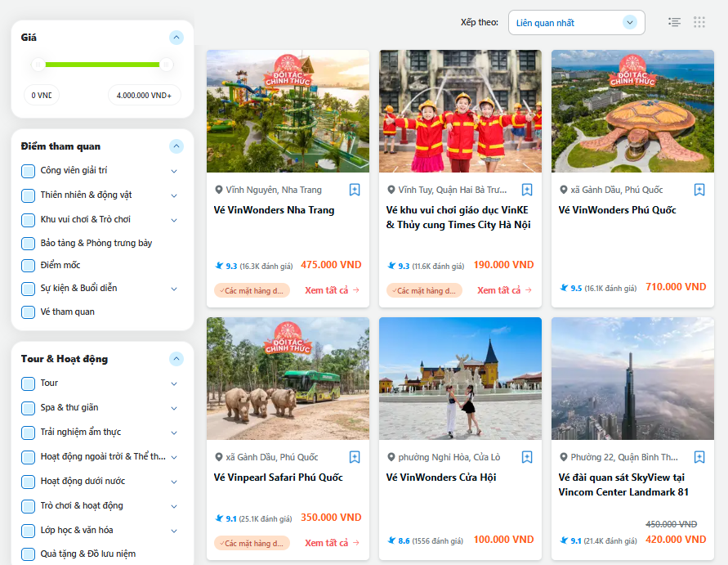The height and width of the screenshot is (565, 728).
Task: Expand Khu vui chơi & Trò chơi subcategories
Action: tap(174, 220)
